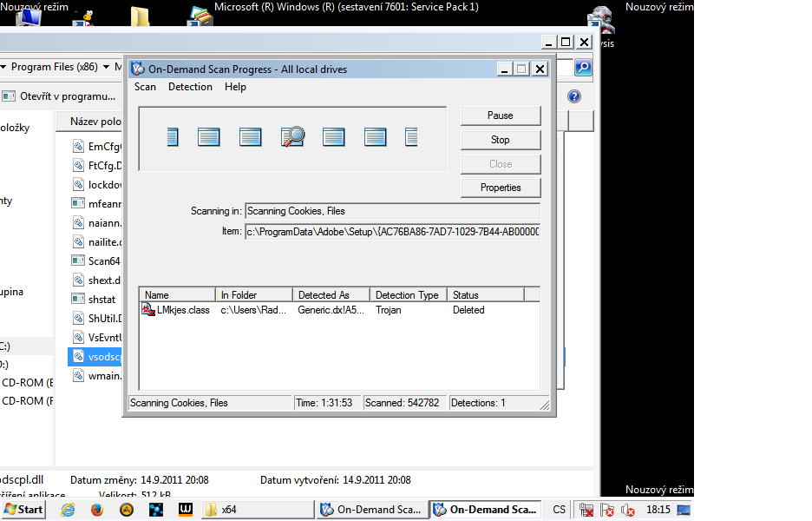Launch Internet Explorer from taskbar
812x521 pixels.
pos(68,510)
